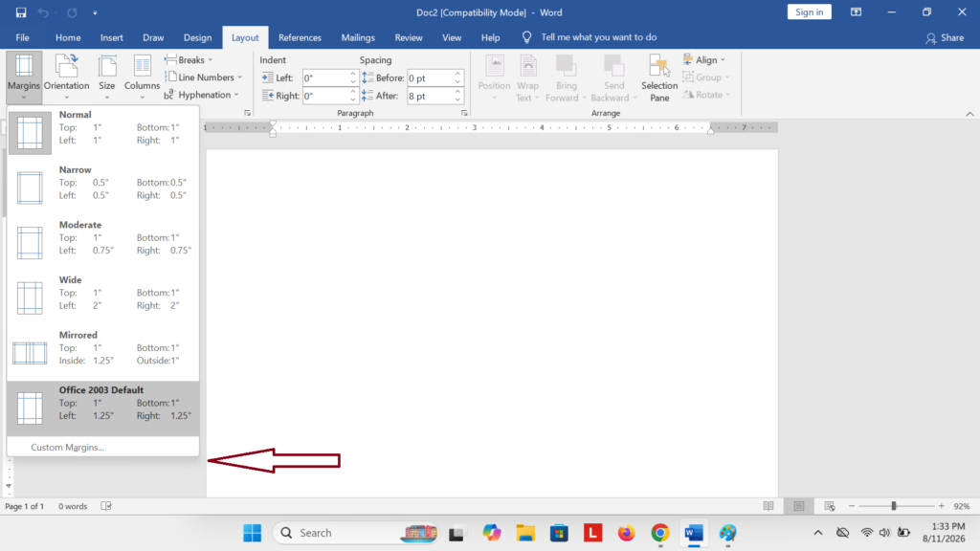Open Google Chrome from taskbar
This screenshot has height=551, width=980.
660,533
